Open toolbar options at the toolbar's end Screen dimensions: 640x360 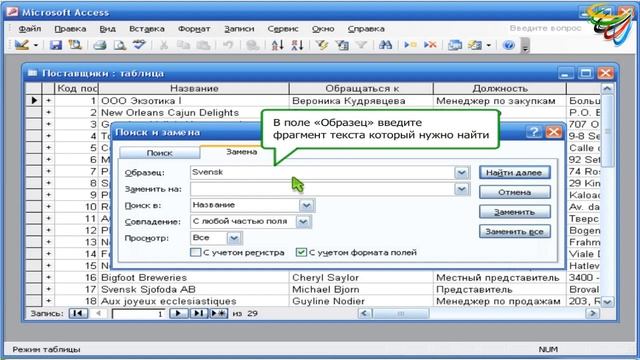click(x=525, y=45)
